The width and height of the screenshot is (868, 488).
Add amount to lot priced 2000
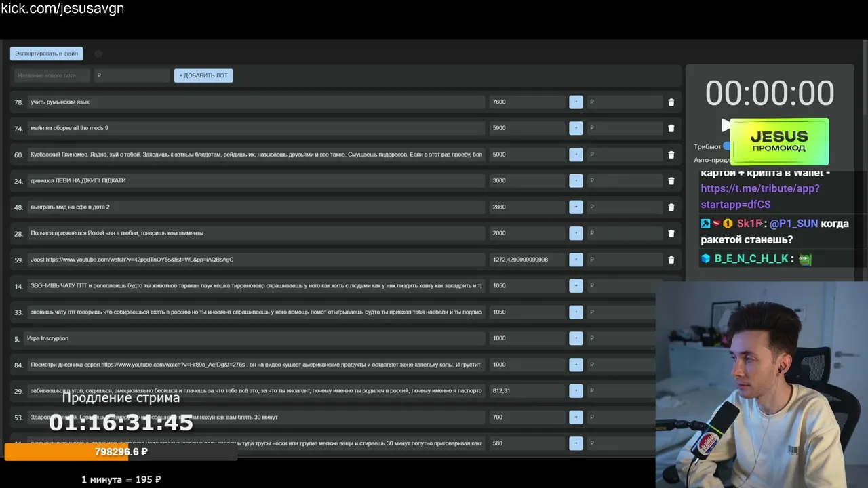[x=576, y=233]
